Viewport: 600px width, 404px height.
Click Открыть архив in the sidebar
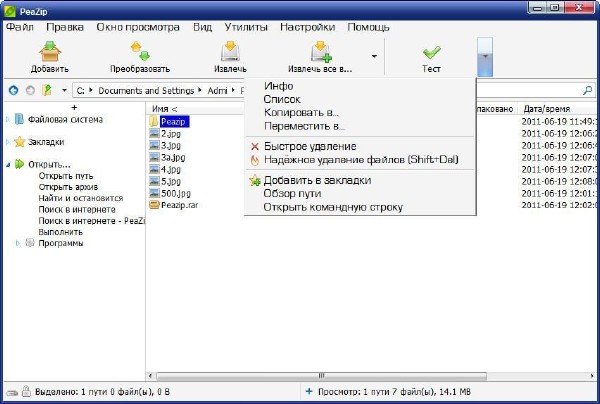71,187
